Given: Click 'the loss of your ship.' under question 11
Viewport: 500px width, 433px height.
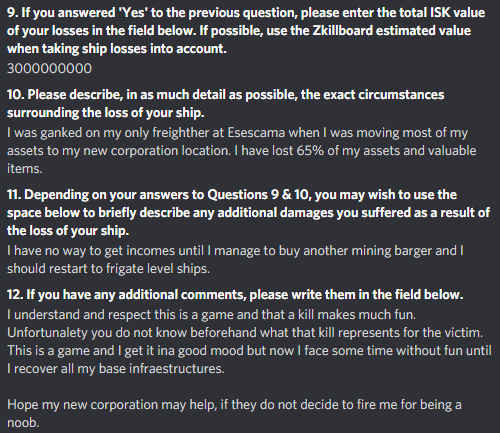Looking at the screenshot, I should [x=68, y=231].
